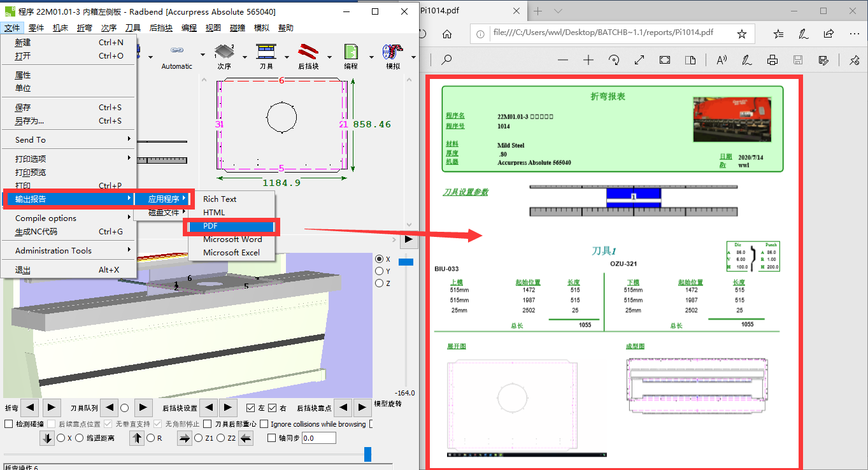The width and height of the screenshot is (868, 470).
Task: Click the PDF draw pen tool
Action: pos(747,60)
